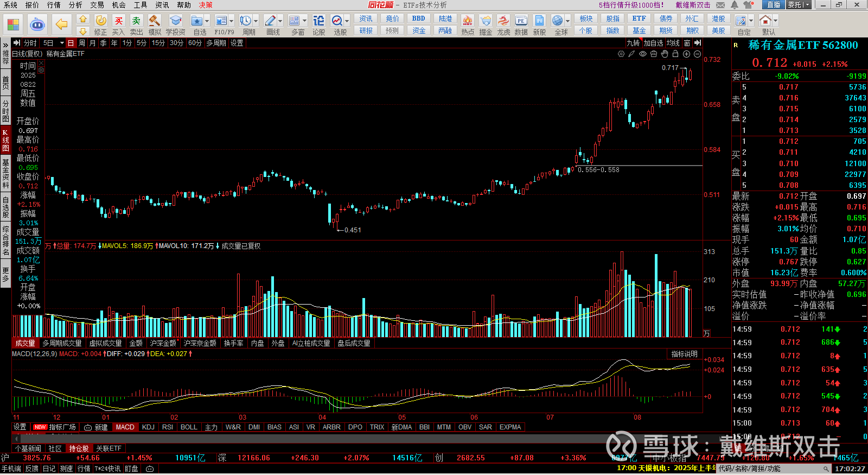Switch chart period to 周 weekly
This screenshot has height=475, width=868.
[82, 43]
